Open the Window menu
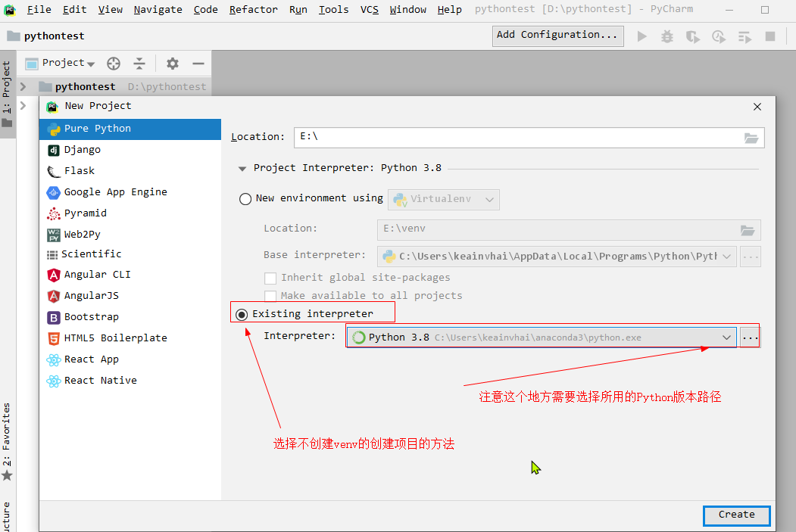Viewport: 796px width, 532px height. point(407,10)
